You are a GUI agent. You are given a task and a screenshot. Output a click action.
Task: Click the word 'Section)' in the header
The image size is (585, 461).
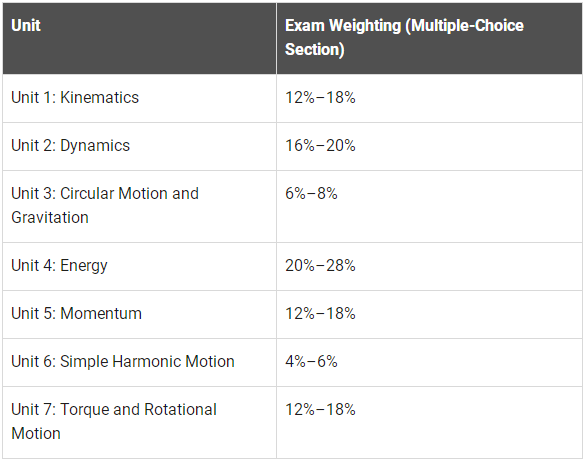(315, 50)
